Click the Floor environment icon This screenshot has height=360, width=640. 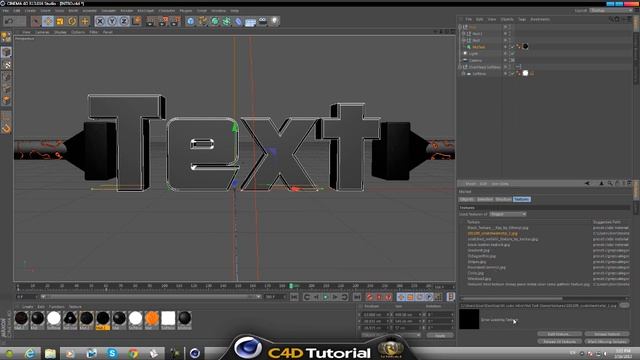click(250, 22)
